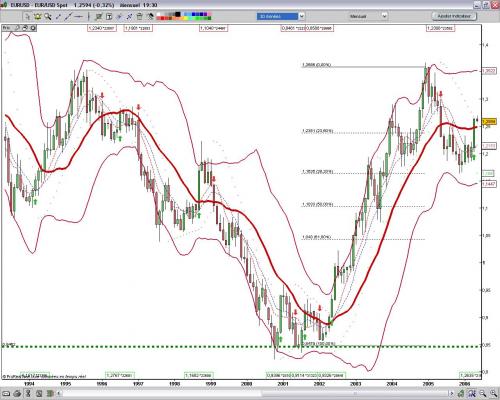The width and height of the screenshot is (500, 400).
Task: Click the print icon in bottom toolbar
Action: coord(18,393)
